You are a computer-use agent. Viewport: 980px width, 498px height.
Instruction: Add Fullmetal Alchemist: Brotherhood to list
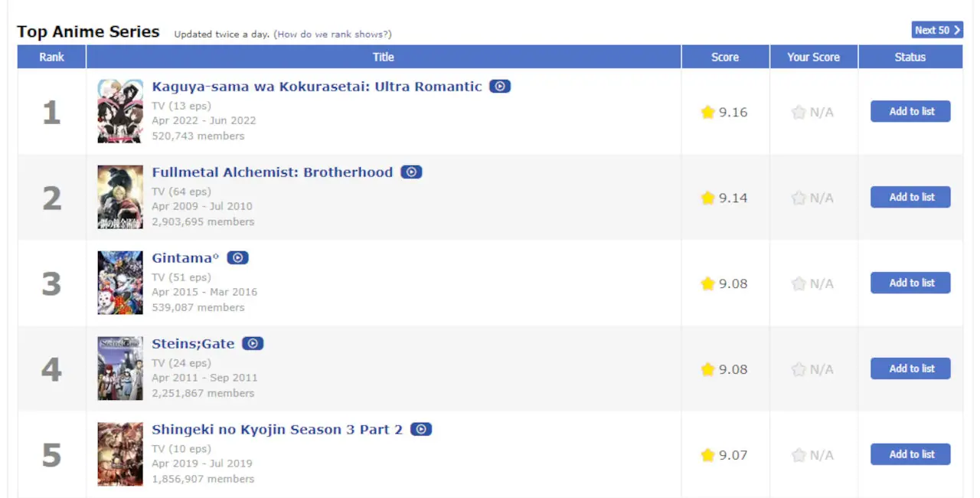(x=910, y=198)
